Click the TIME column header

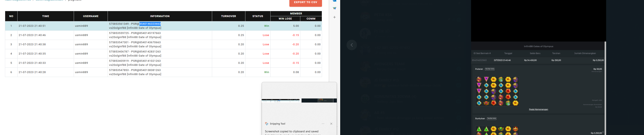pos(46,16)
